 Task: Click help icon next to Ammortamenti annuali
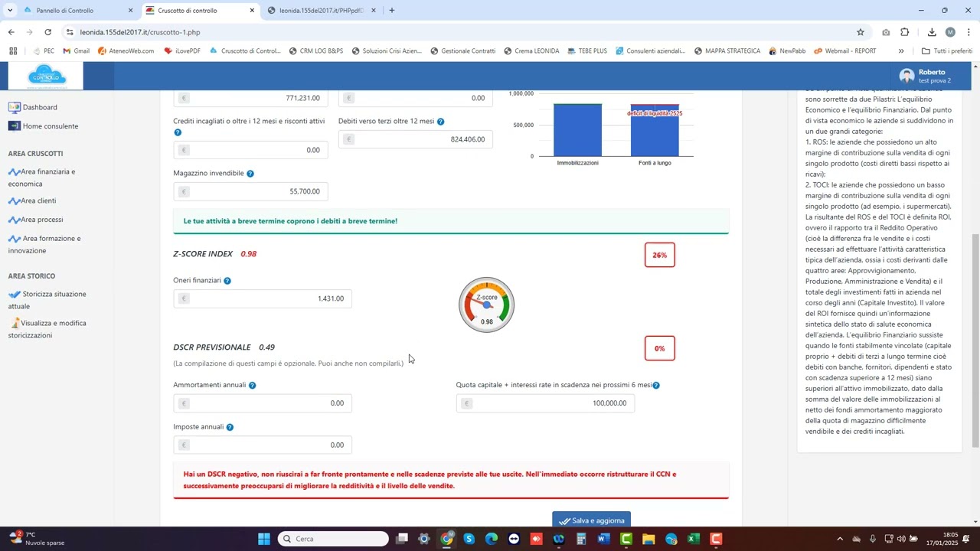tap(253, 386)
